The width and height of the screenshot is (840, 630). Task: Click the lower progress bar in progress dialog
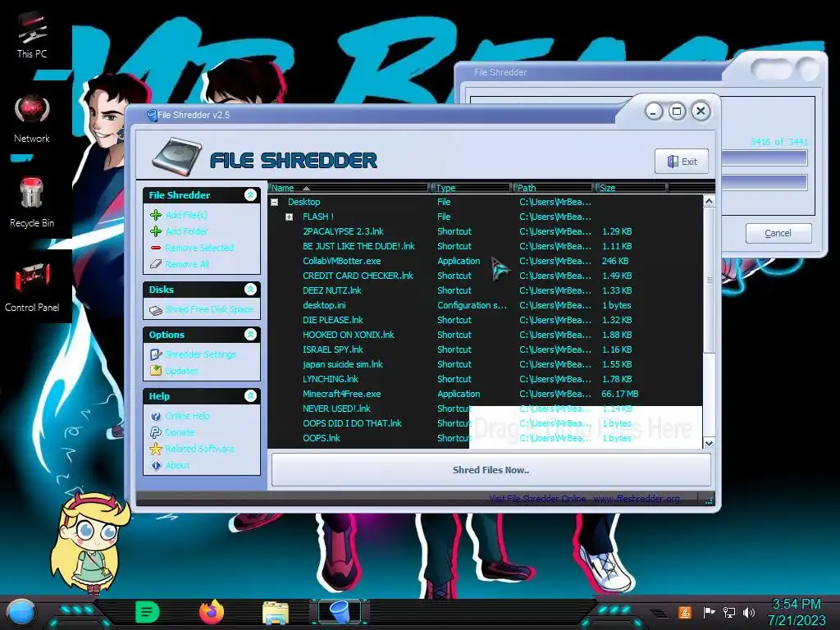pos(764,182)
